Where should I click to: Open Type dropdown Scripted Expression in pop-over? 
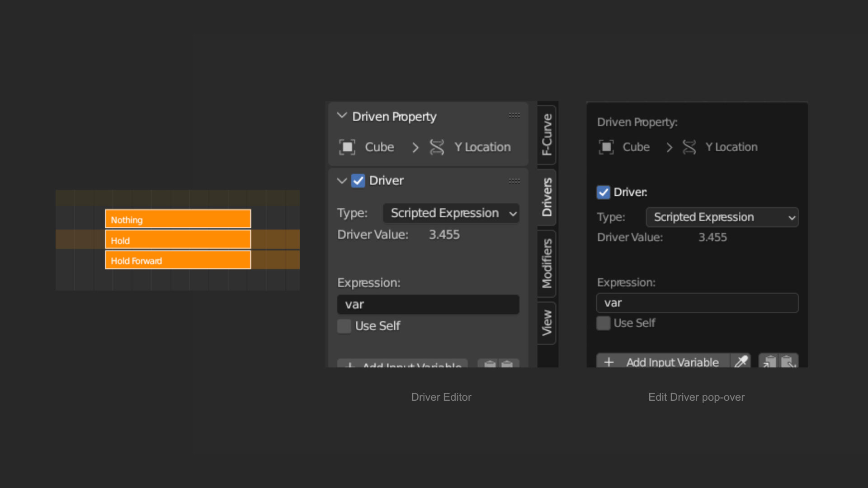coord(722,217)
